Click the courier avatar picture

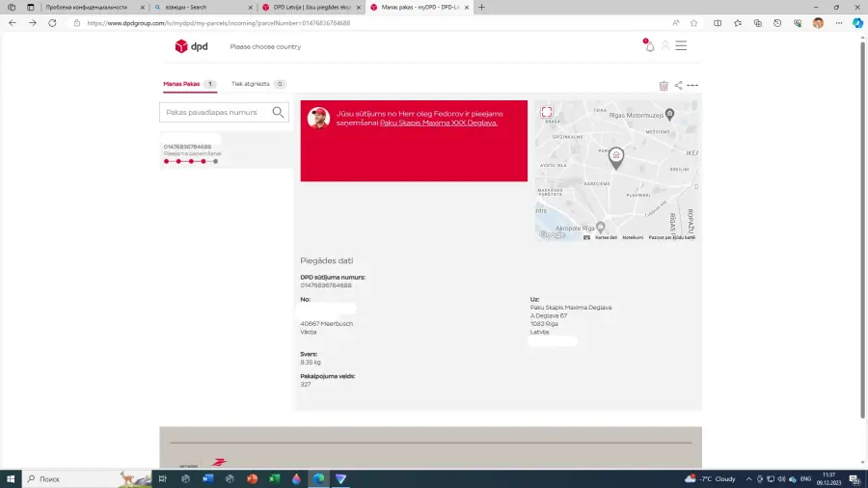pyautogui.click(x=318, y=118)
